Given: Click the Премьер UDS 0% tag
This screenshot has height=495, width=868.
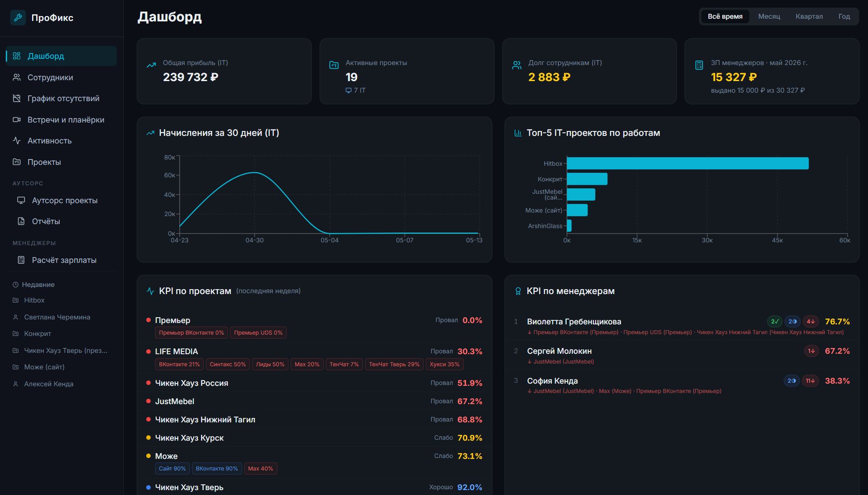Looking at the screenshot, I should point(258,333).
